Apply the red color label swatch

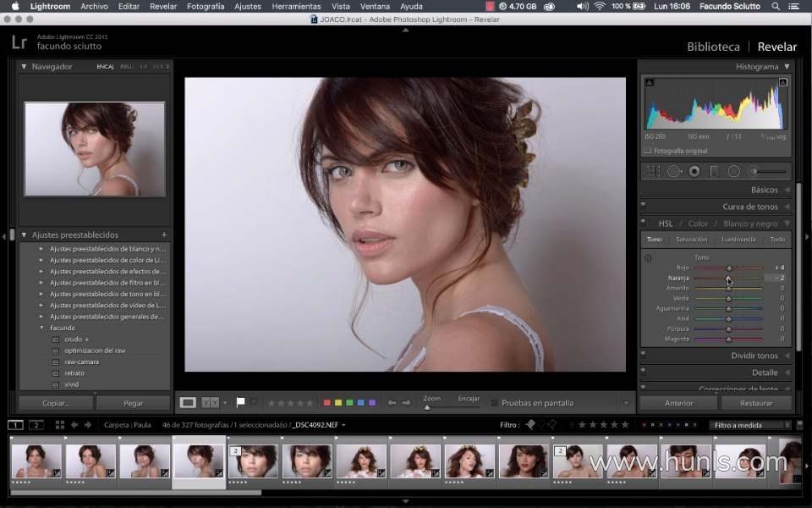coord(326,403)
